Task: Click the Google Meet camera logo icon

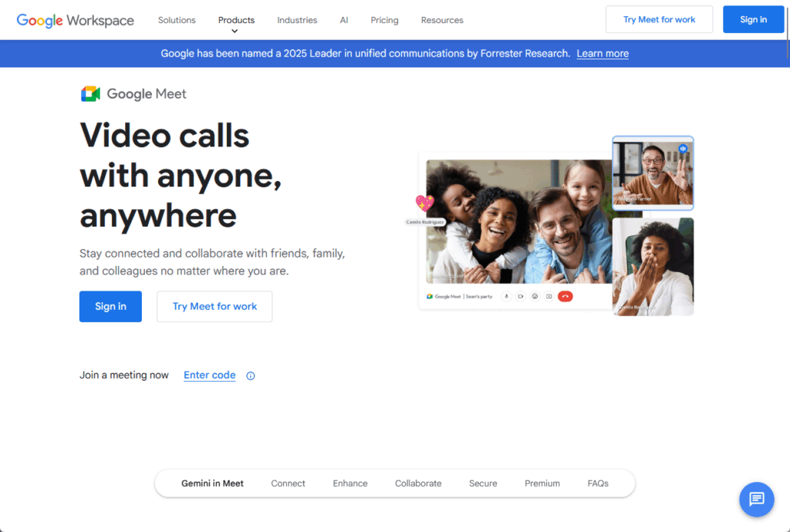Action: tap(91, 93)
